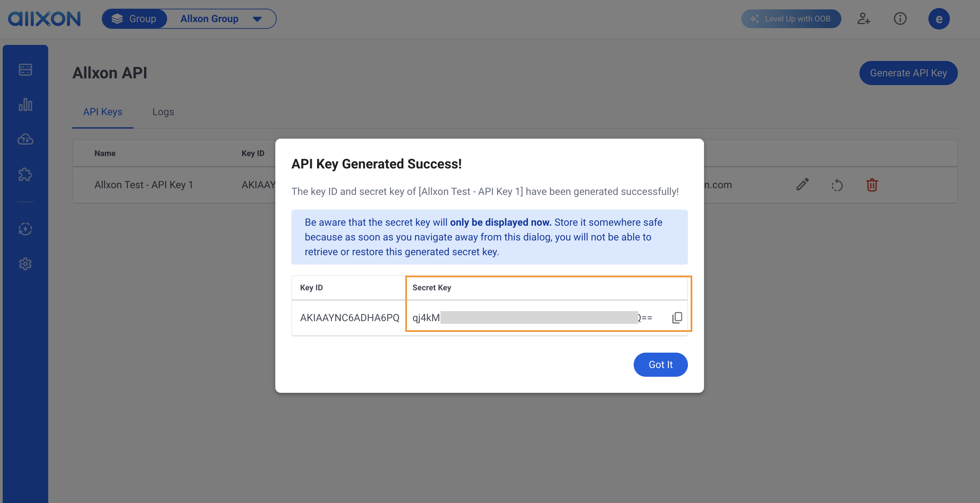This screenshot has height=503, width=980.
Task: Click the puzzle/extensions icon in sidebar
Action: coord(26,174)
